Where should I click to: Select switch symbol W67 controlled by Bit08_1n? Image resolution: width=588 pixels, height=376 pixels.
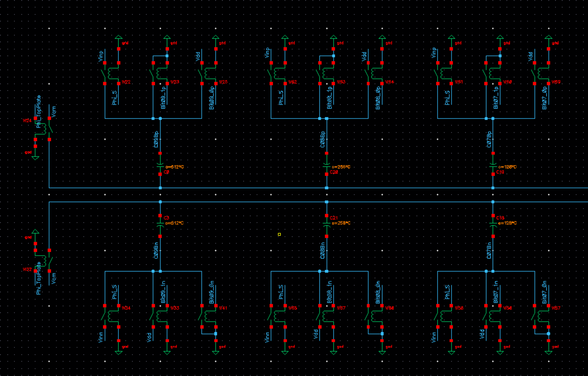[x=327, y=316]
